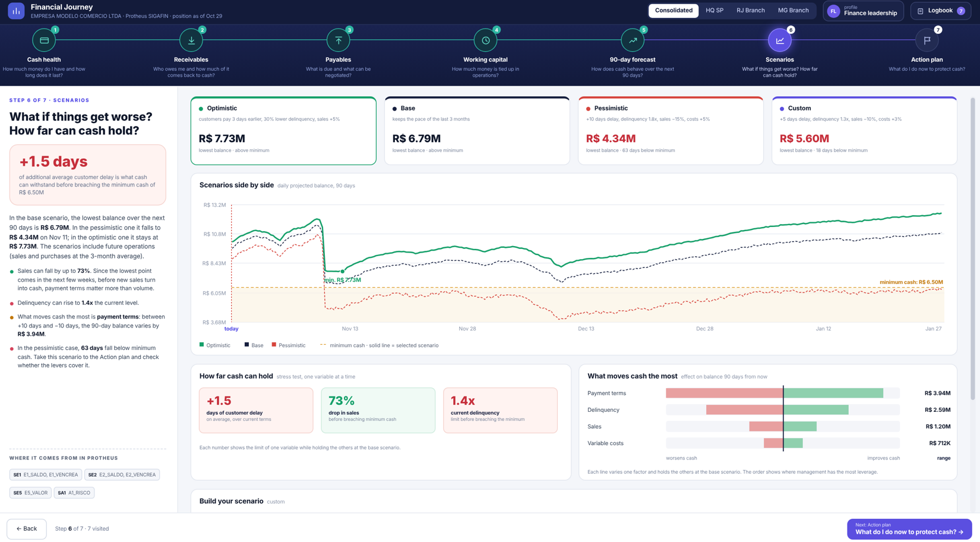Click the 'R$ 3.94M' payment terms range value
This screenshot has height=542, width=980.
point(937,393)
